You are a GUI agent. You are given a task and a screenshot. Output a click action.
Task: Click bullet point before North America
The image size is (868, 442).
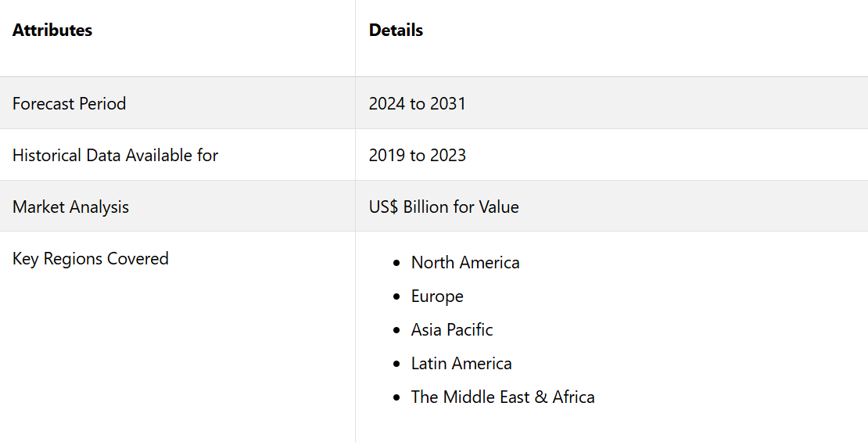click(396, 263)
